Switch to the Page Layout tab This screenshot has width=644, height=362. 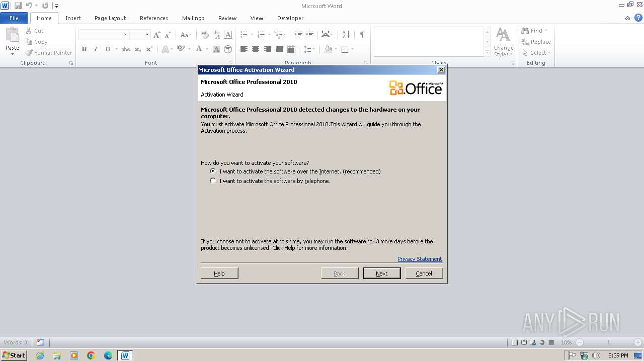pos(110,18)
